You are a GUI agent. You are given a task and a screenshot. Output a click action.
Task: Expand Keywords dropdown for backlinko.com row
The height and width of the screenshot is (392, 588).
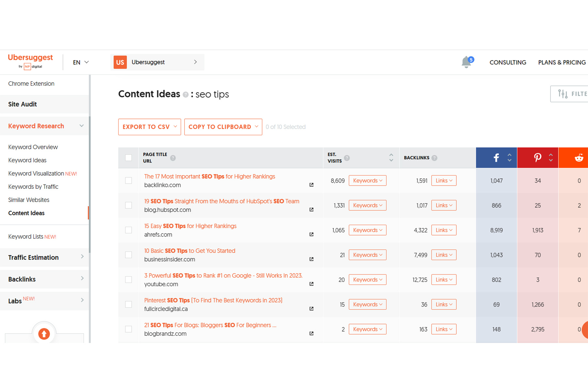(367, 181)
